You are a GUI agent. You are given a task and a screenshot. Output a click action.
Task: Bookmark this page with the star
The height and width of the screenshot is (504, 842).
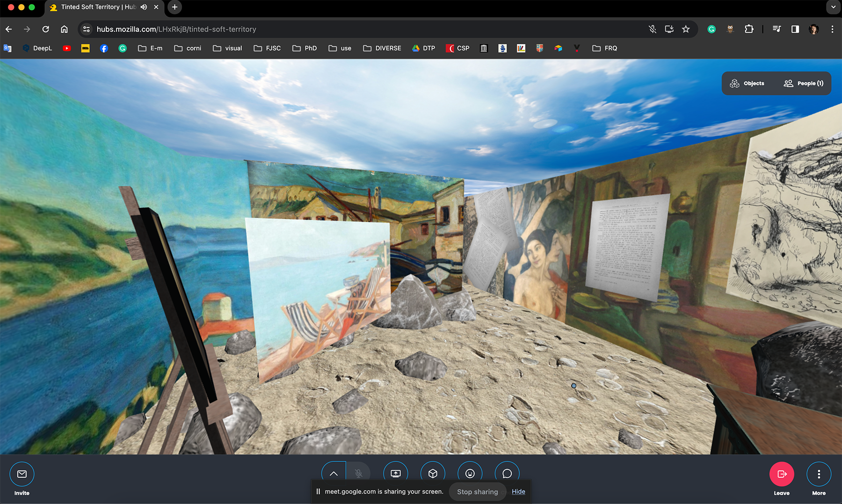(x=686, y=29)
